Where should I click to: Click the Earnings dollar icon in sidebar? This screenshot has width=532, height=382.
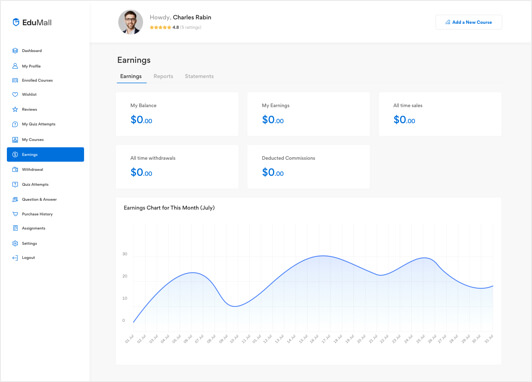click(x=15, y=155)
